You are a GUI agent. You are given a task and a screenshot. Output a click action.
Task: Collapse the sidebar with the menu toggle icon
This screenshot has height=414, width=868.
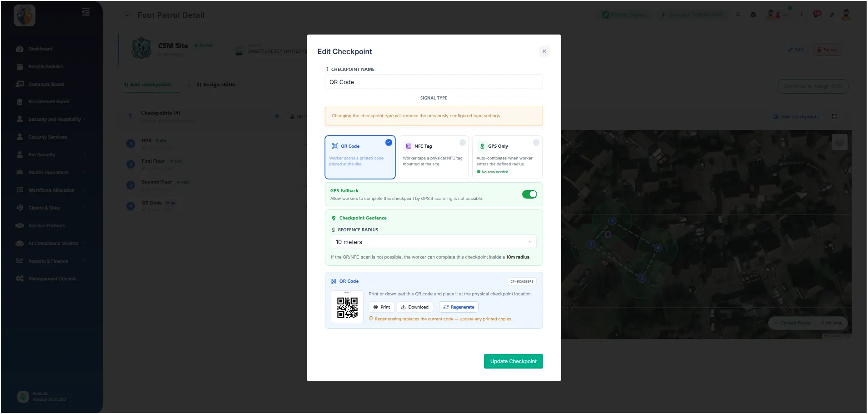[x=85, y=12]
